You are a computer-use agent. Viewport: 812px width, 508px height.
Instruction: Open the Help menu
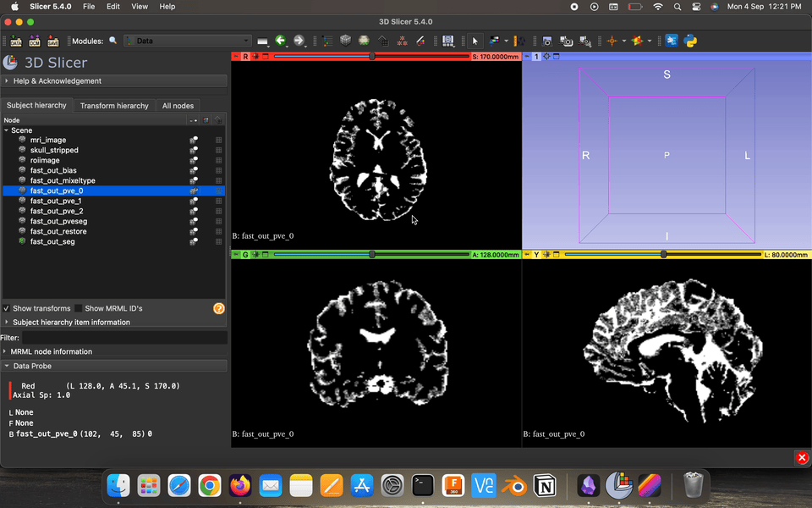167,7
